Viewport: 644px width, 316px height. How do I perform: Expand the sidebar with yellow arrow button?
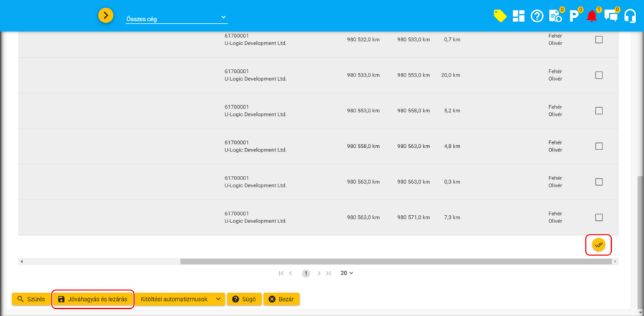tap(106, 15)
